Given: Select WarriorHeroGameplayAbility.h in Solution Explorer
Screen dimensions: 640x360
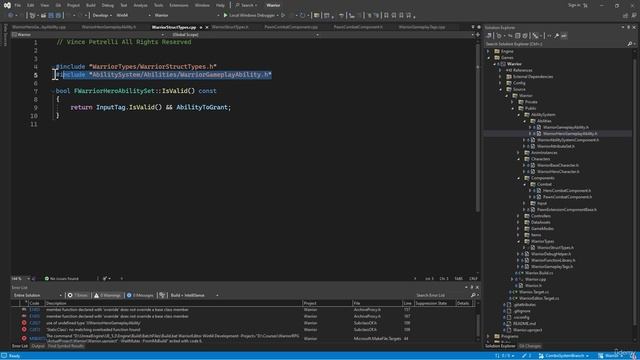Looking at the screenshot, I should (x=570, y=133).
